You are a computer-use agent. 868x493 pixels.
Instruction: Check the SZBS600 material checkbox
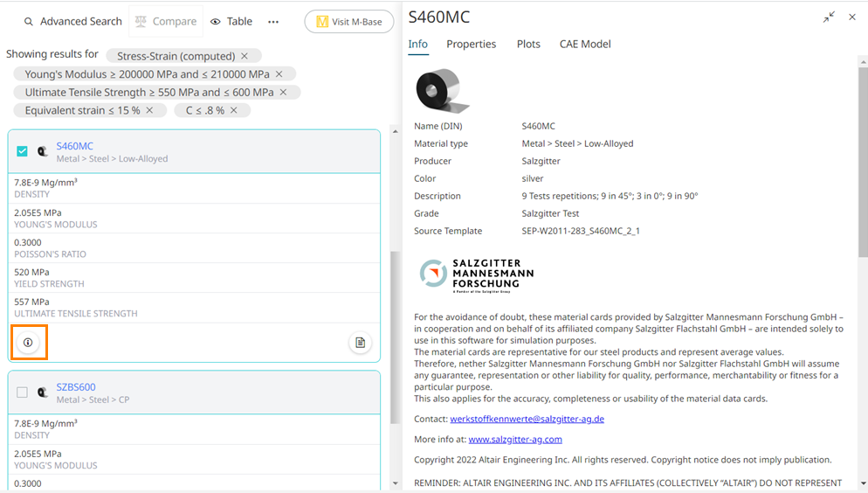23,392
